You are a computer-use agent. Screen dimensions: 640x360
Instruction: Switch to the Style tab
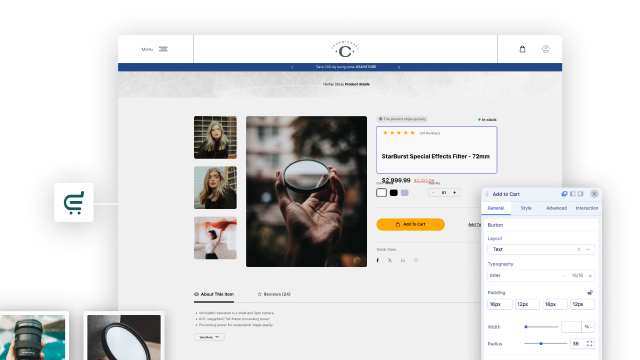coord(526,208)
